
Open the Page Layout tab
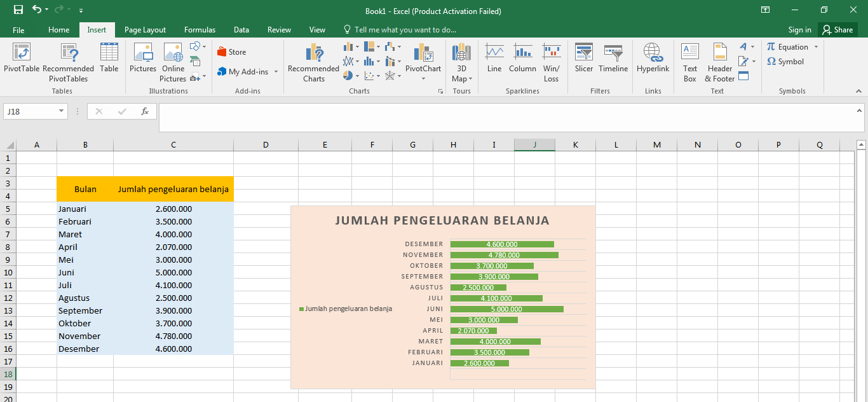coord(145,29)
